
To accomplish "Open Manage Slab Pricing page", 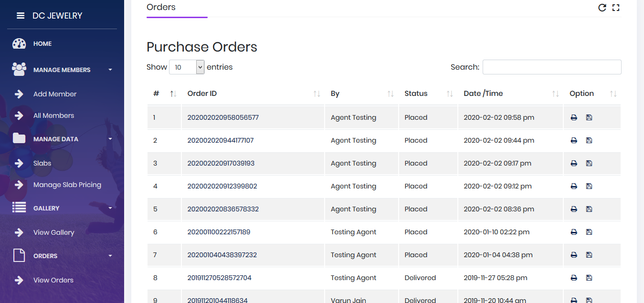I will pyautogui.click(x=67, y=185).
